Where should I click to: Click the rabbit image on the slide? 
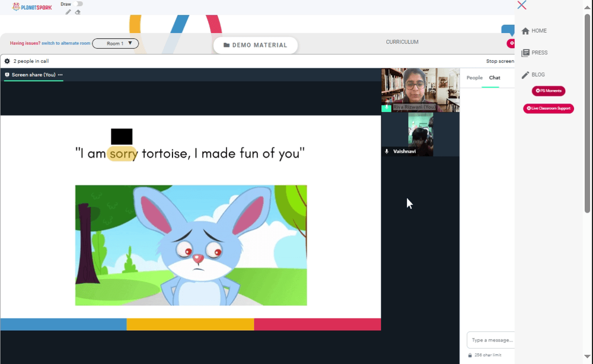(x=191, y=245)
